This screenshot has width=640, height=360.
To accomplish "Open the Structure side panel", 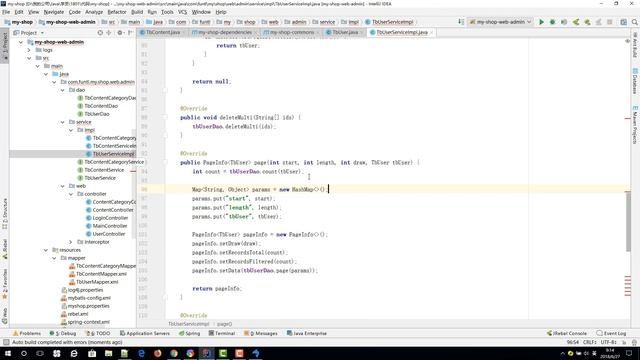I will point(5,213).
